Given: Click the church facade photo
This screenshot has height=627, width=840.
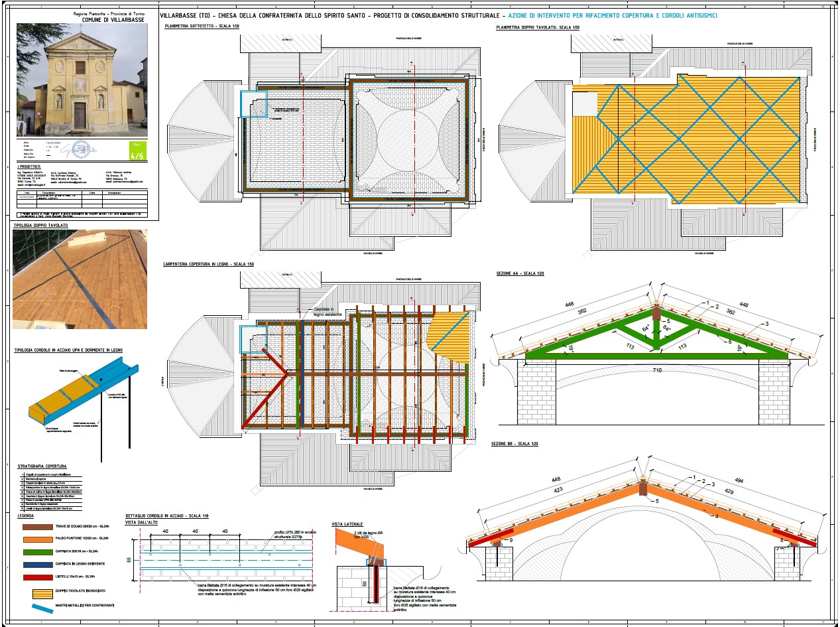Looking at the screenshot, I should (x=82, y=80).
